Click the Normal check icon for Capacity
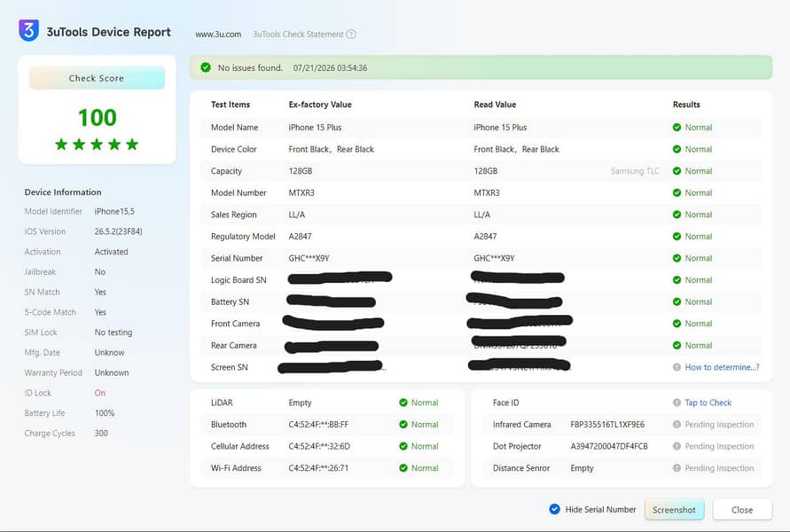This screenshot has width=790, height=532. 677,171
